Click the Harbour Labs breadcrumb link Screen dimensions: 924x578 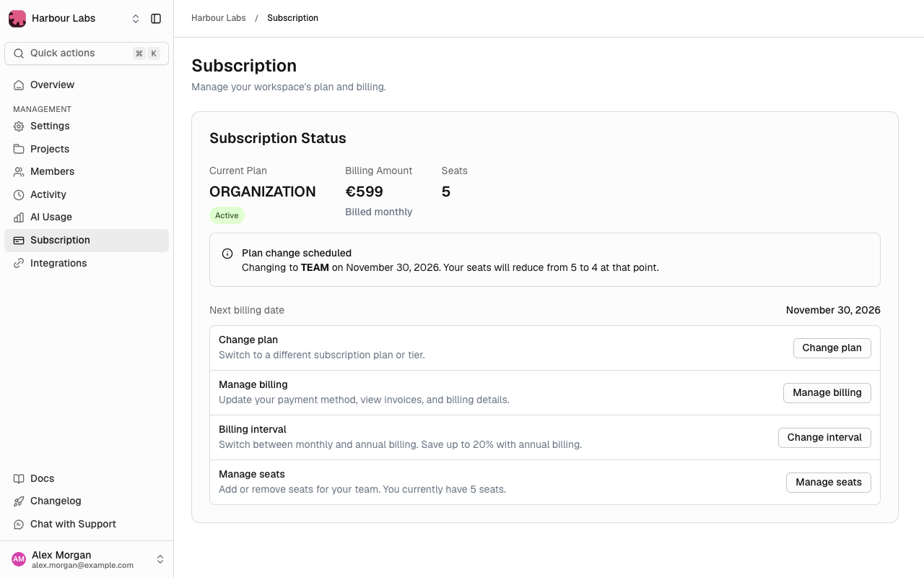point(219,18)
